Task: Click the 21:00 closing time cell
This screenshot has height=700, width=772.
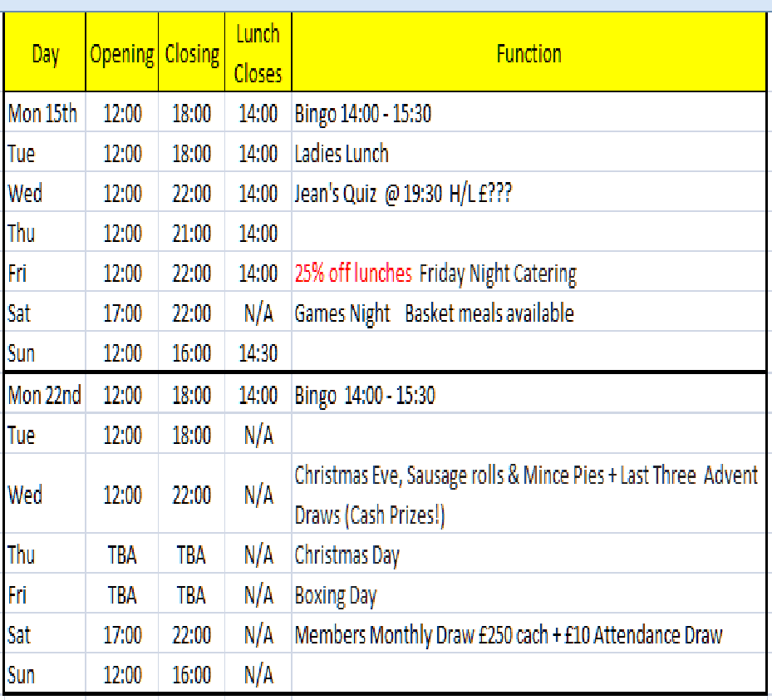Action: pos(192,234)
